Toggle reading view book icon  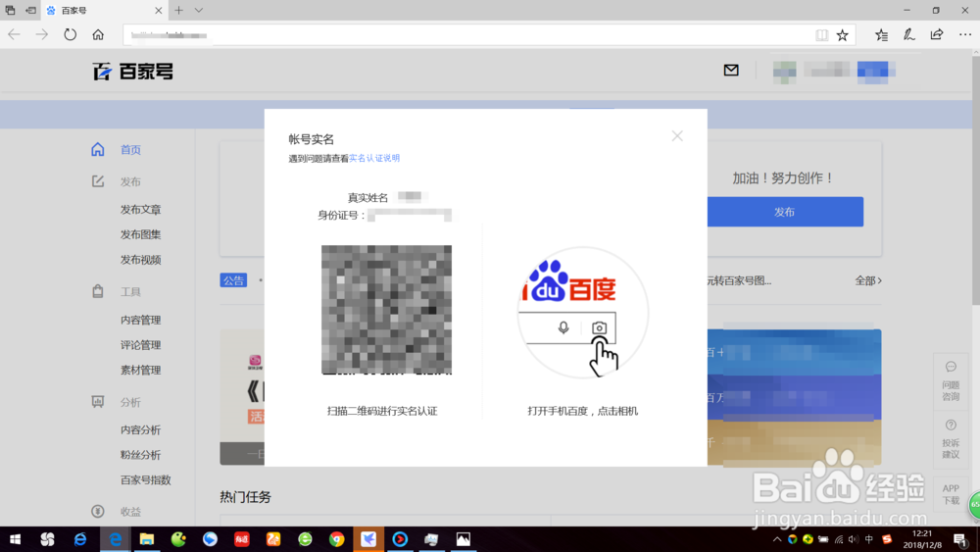822,35
